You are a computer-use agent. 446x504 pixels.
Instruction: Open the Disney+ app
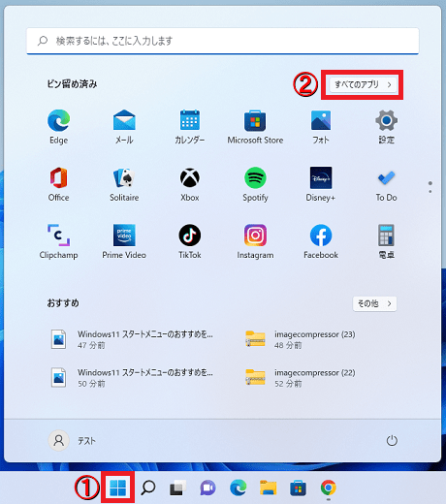tap(321, 184)
